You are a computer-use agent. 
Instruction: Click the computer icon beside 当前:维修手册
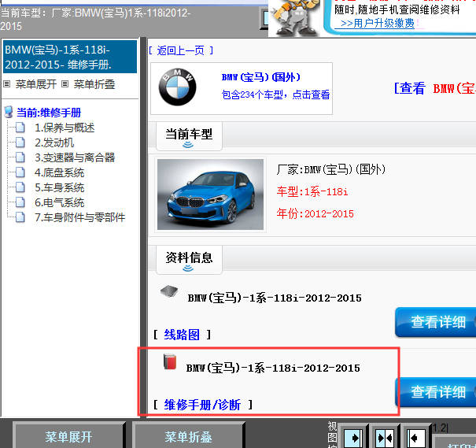[x=9, y=112]
